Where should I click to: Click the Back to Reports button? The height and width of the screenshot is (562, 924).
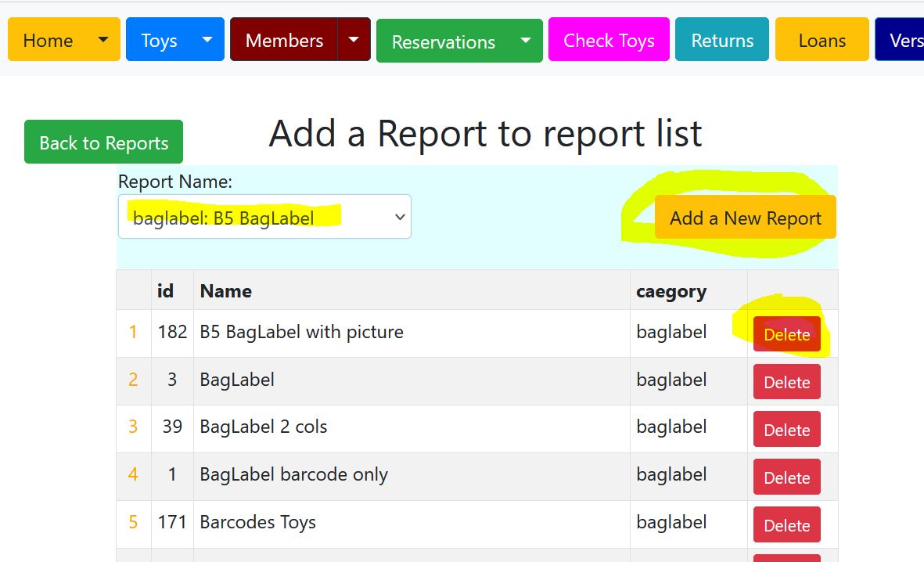[x=103, y=142]
